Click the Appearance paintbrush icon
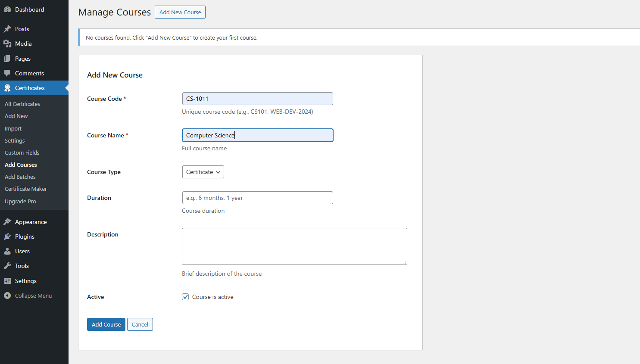The width and height of the screenshot is (640, 364). click(7, 222)
